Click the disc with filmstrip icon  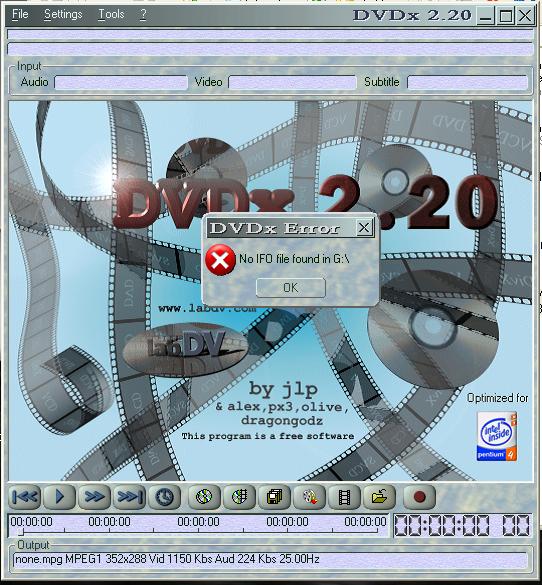[x=239, y=497]
